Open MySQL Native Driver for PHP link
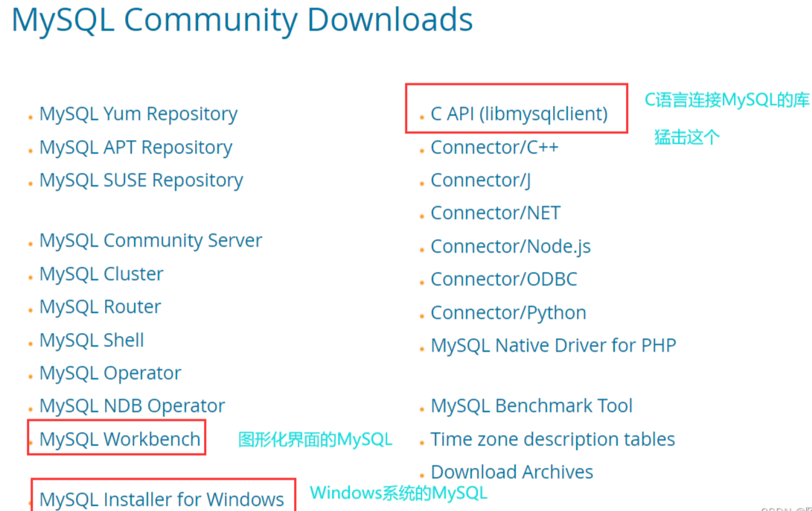This screenshot has height=511, width=812. pyautogui.click(x=554, y=346)
